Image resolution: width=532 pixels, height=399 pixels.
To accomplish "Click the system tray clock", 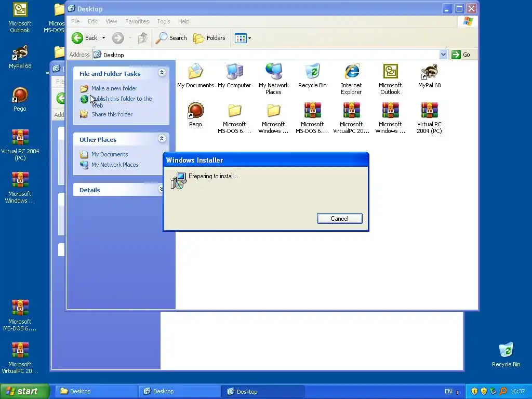I will click(x=517, y=392).
